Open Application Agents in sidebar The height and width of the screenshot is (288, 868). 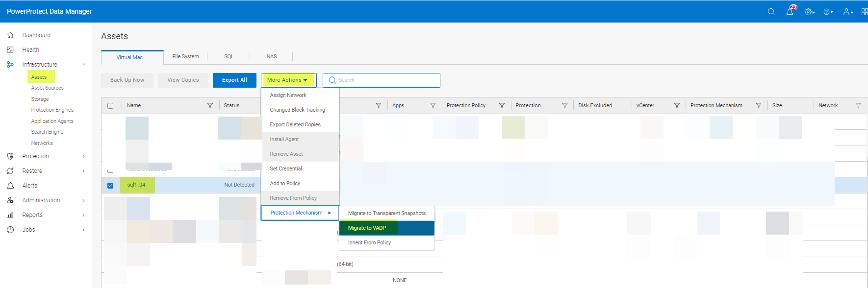tap(52, 121)
